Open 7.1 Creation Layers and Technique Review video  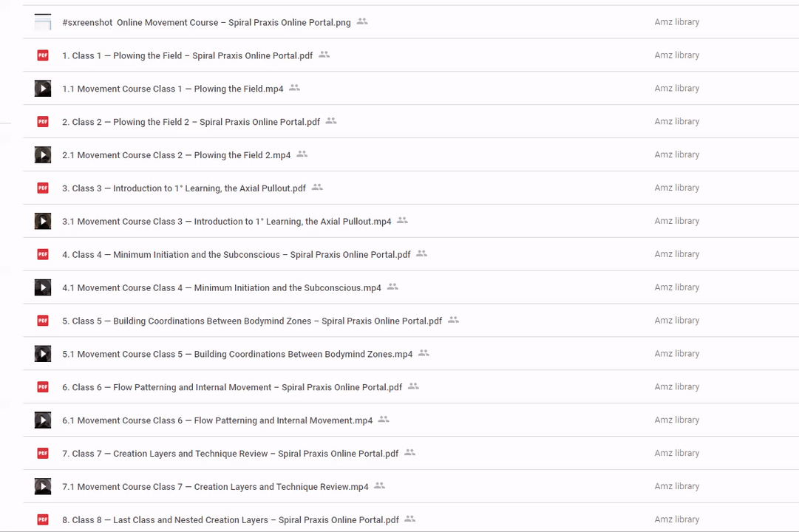215,487
